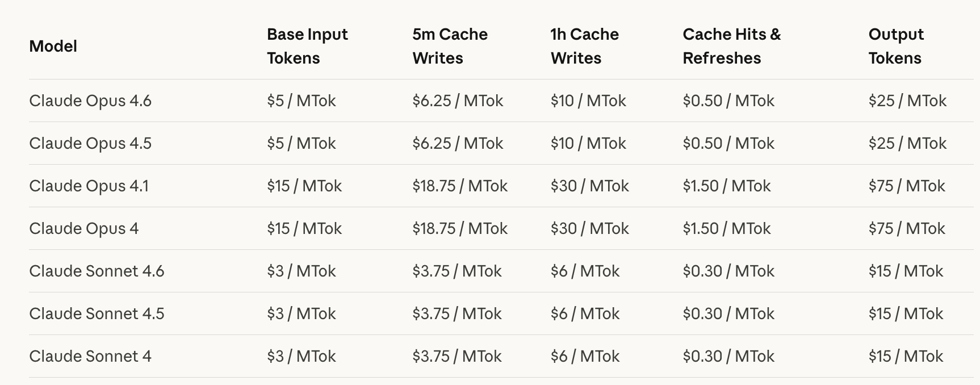Select the Claude Opus 4.6 row name
This screenshot has height=385, width=980.
point(90,101)
